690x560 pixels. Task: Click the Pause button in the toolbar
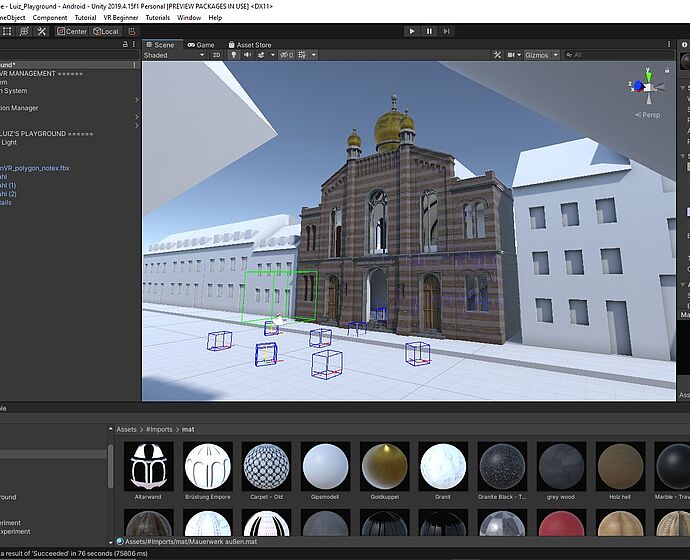(430, 31)
